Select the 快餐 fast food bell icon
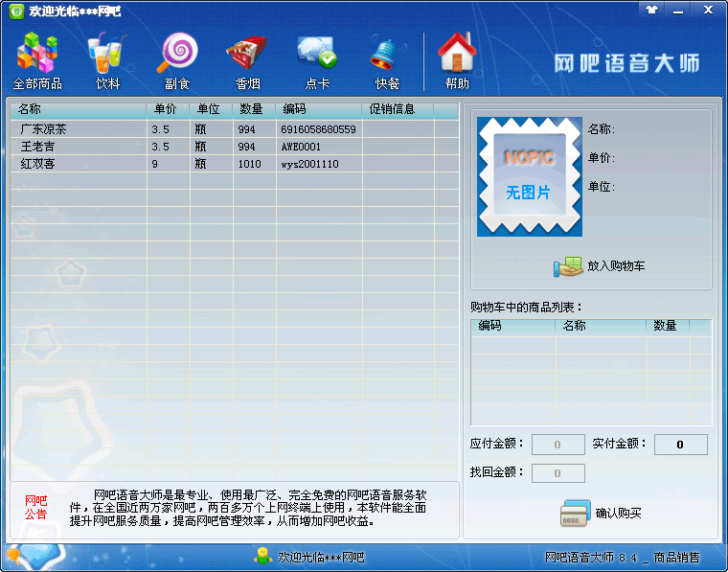The image size is (728, 572). [387, 60]
